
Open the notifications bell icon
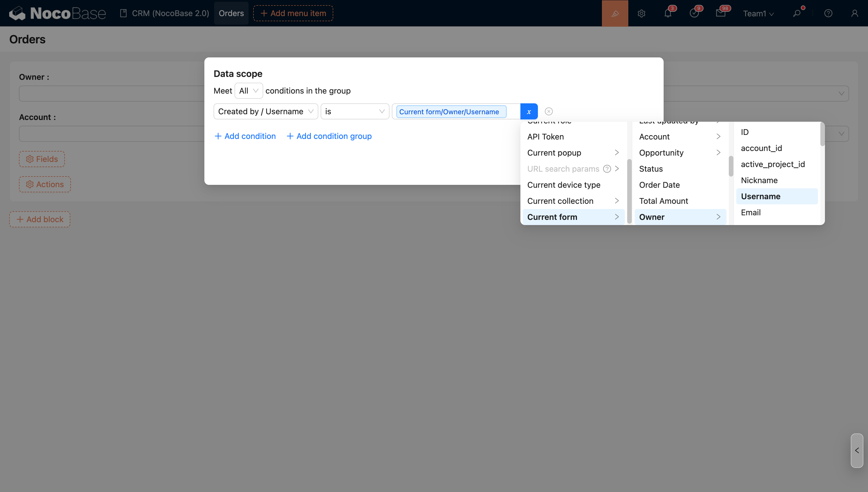668,13
